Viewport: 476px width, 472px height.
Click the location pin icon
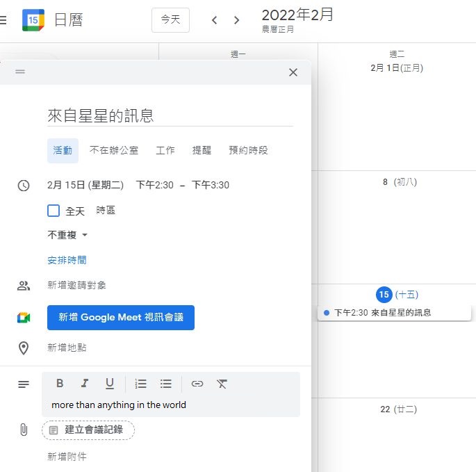click(x=24, y=348)
